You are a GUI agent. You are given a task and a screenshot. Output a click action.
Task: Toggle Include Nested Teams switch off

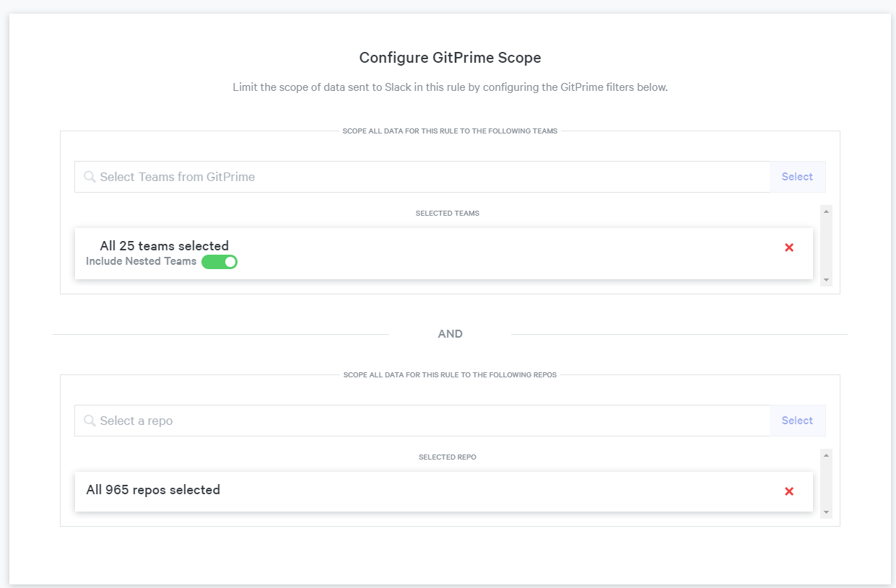click(219, 262)
